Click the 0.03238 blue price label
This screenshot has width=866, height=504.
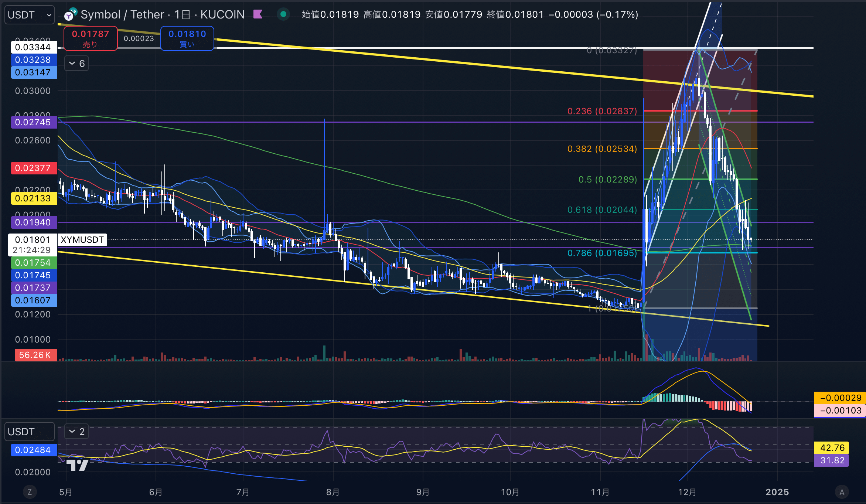[x=34, y=60]
